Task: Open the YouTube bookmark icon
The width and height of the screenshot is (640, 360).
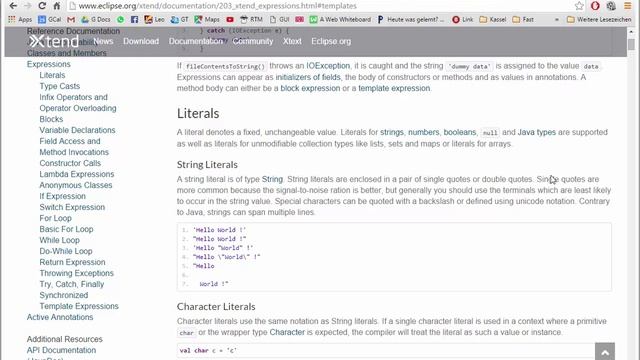Action: [230, 19]
